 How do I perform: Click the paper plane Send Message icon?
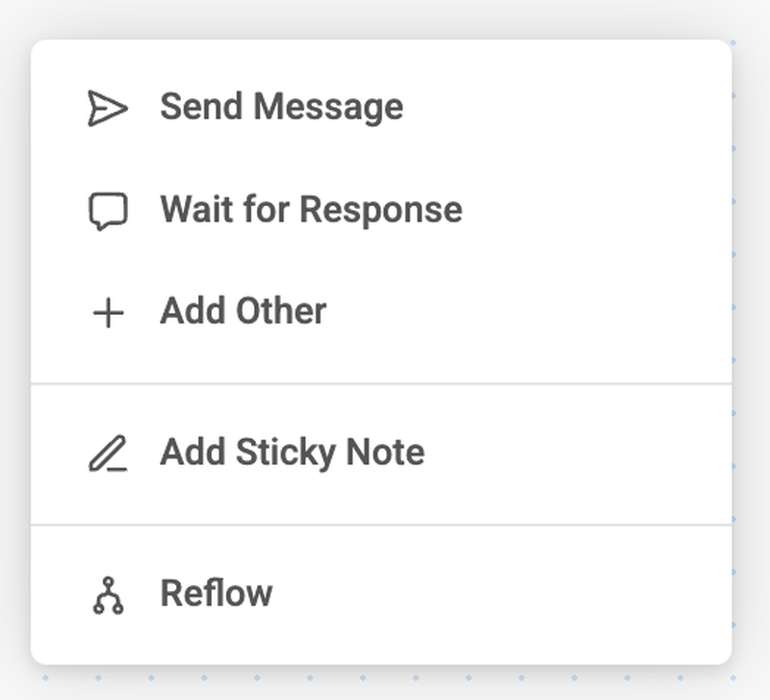[107, 108]
